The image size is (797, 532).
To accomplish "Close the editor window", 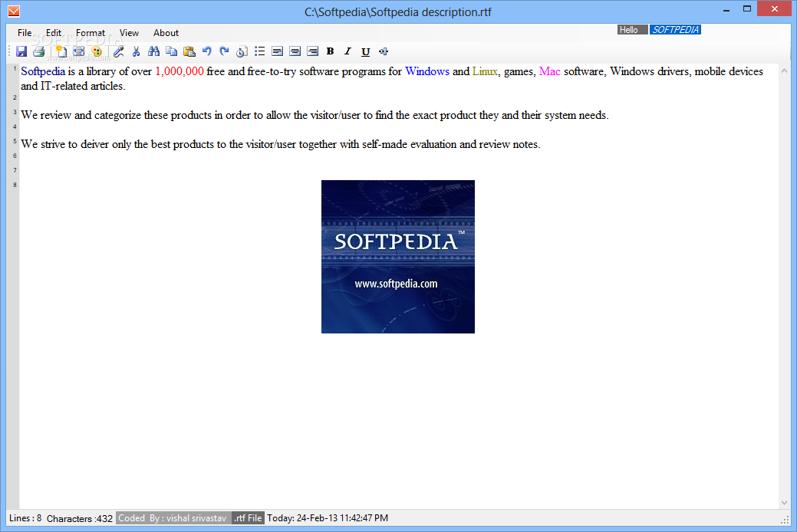I will (775, 8).
